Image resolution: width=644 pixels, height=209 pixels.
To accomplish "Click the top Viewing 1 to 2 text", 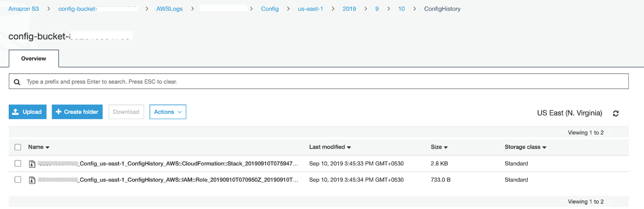I will click(586, 132).
